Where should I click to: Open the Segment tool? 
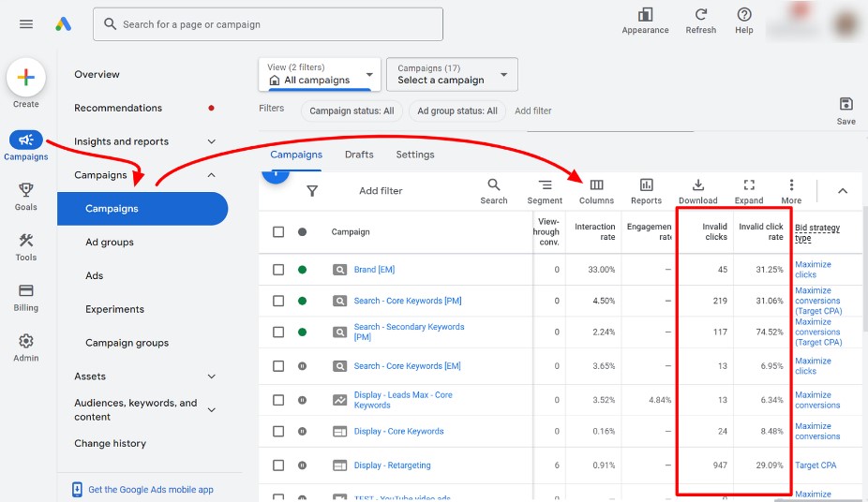pos(545,191)
